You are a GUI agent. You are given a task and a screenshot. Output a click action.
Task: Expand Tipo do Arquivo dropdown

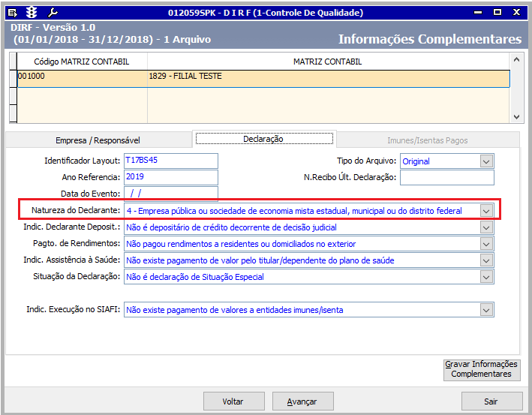tap(486, 161)
